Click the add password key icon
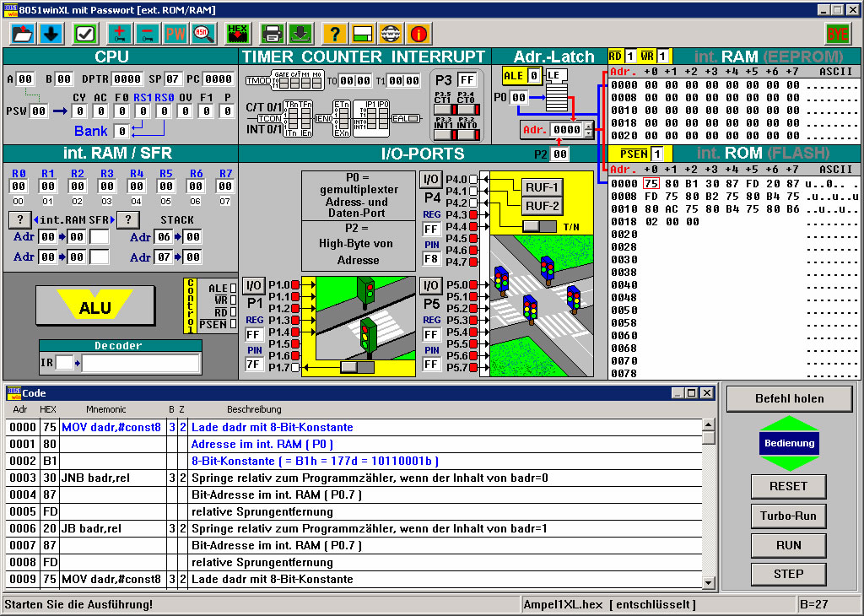The height and width of the screenshot is (616, 864). 120,34
